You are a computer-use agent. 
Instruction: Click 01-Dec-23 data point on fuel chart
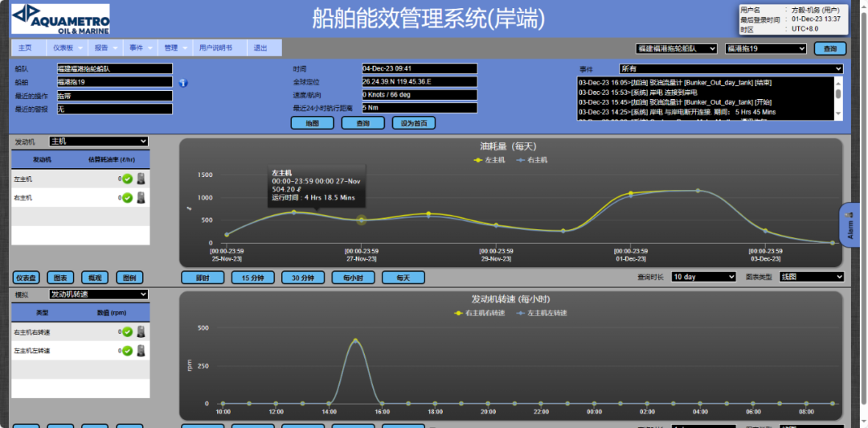(x=631, y=194)
